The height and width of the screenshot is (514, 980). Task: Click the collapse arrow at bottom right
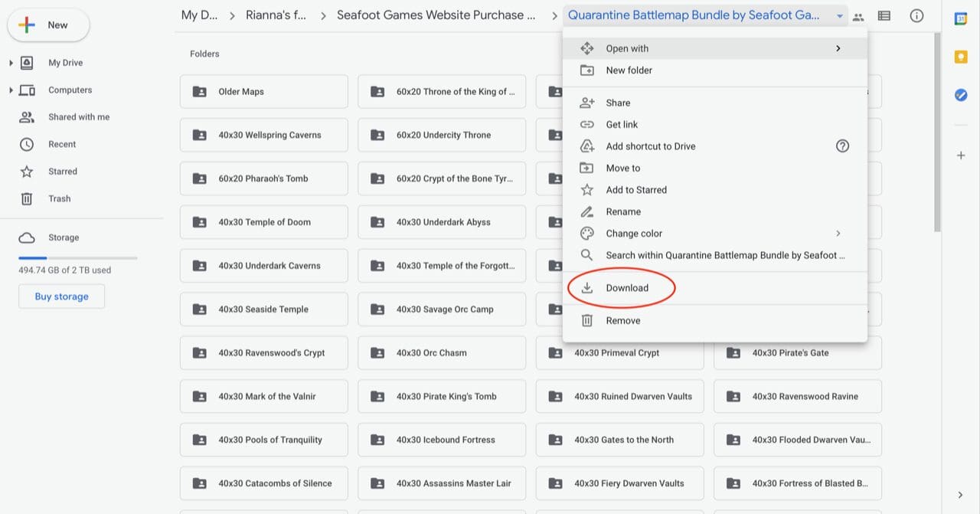pyautogui.click(x=959, y=495)
